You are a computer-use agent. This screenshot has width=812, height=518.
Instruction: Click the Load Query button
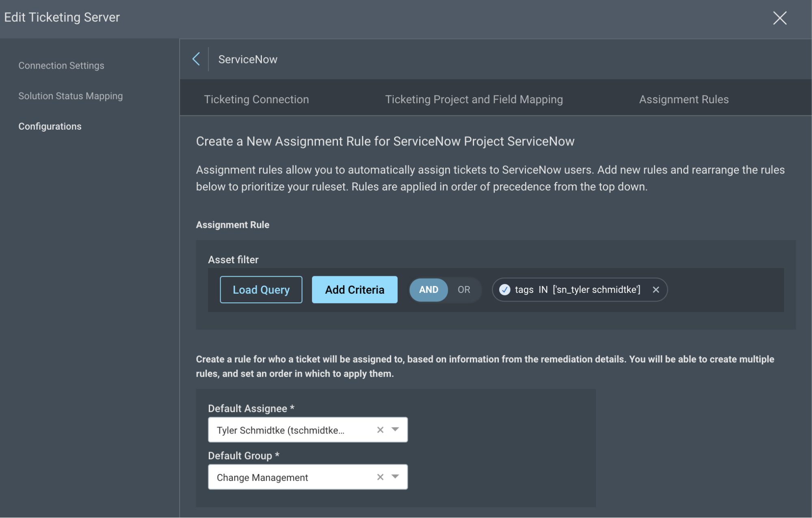point(261,290)
